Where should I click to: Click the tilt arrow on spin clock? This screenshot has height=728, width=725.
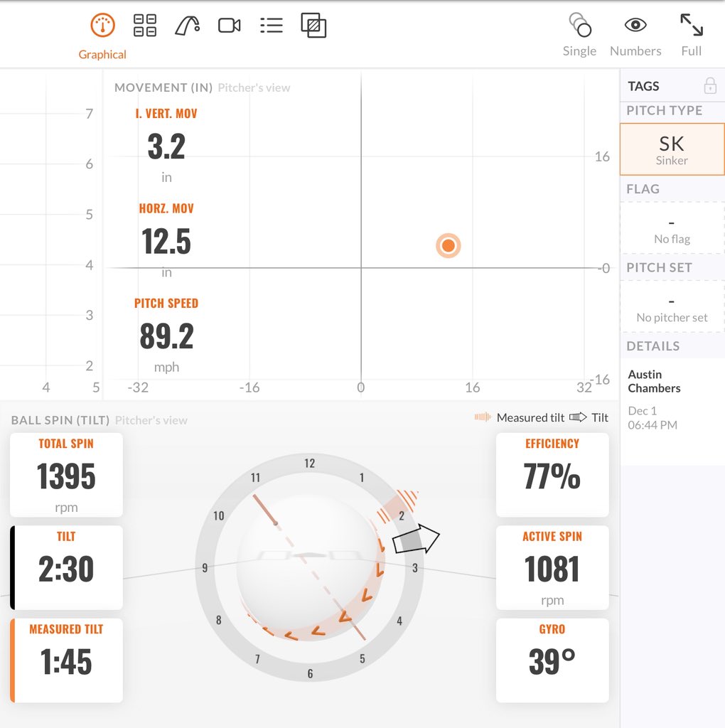(x=416, y=540)
